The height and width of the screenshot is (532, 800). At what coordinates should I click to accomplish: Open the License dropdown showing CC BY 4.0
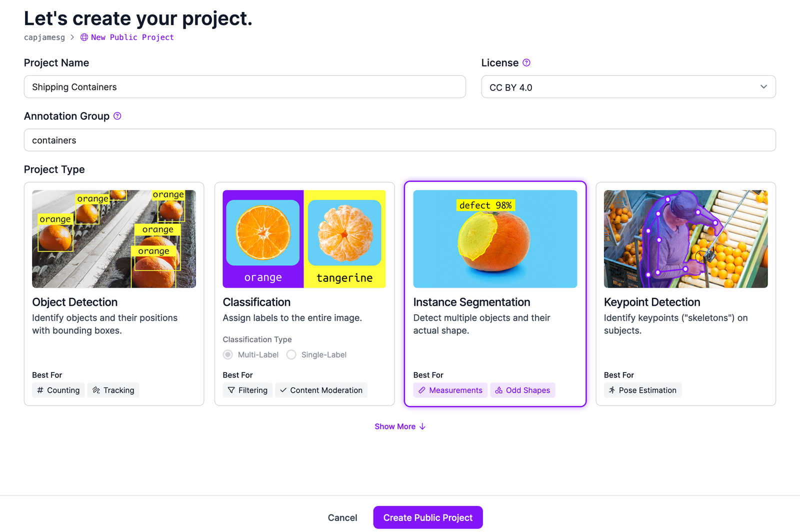coord(620,87)
